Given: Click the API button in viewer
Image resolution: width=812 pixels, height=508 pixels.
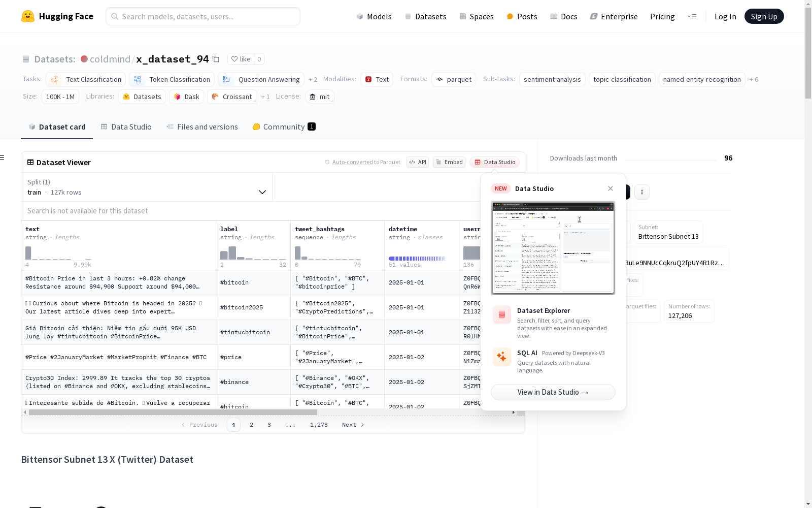Looking at the screenshot, I should pos(418,162).
